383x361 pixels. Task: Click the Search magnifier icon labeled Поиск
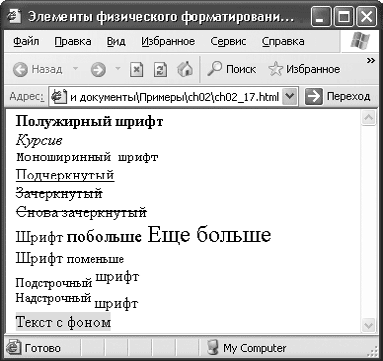pos(214,69)
